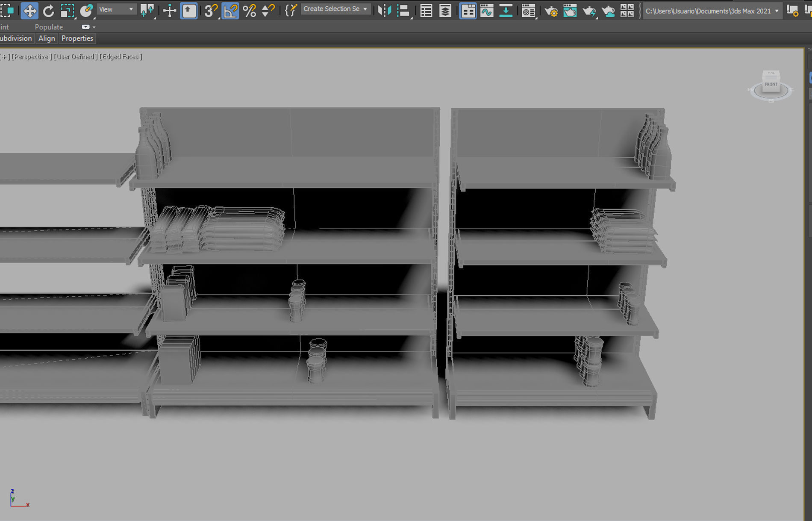Viewport: 812px width, 521px height.
Task: Select the Select and Move tool
Action: [29, 11]
